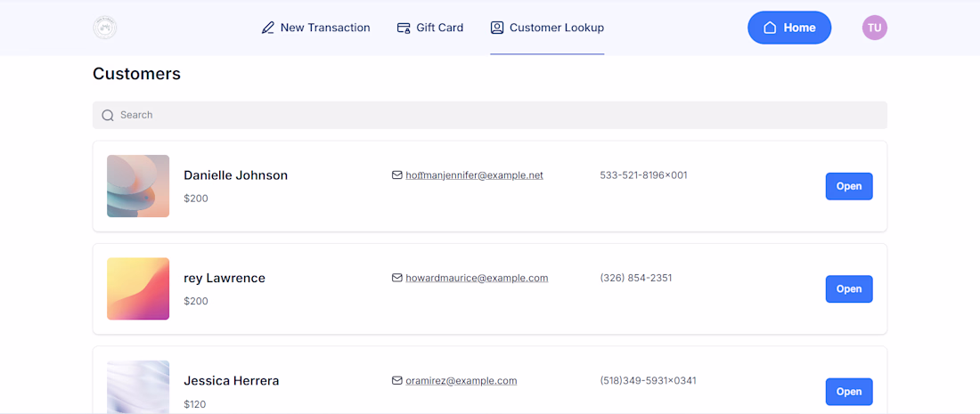980x414 pixels.
Task: Click the Gift Card icon
Action: pyautogui.click(x=404, y=28)
